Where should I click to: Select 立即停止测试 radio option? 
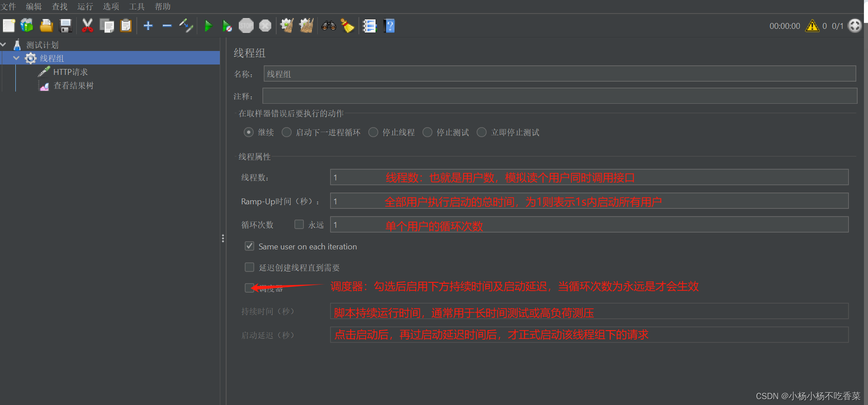482,132
